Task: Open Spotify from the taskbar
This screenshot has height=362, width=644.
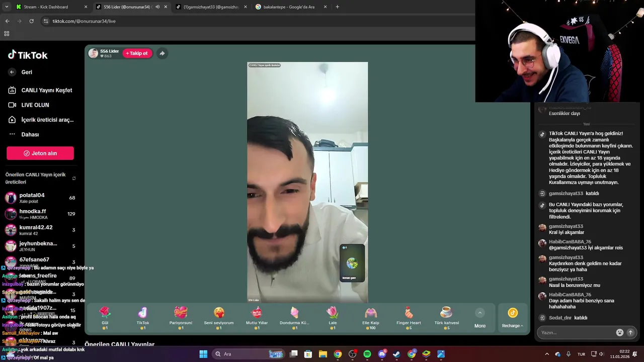Action: 367,354
